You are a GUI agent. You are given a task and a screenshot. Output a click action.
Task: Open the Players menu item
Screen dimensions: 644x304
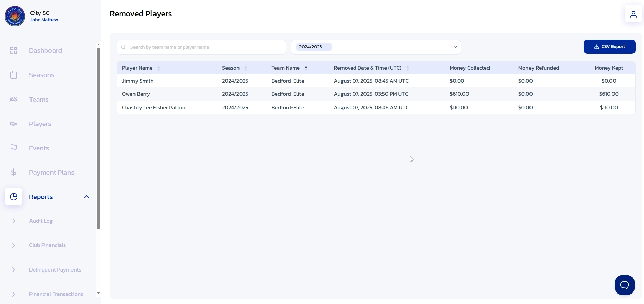coord(40,124)
